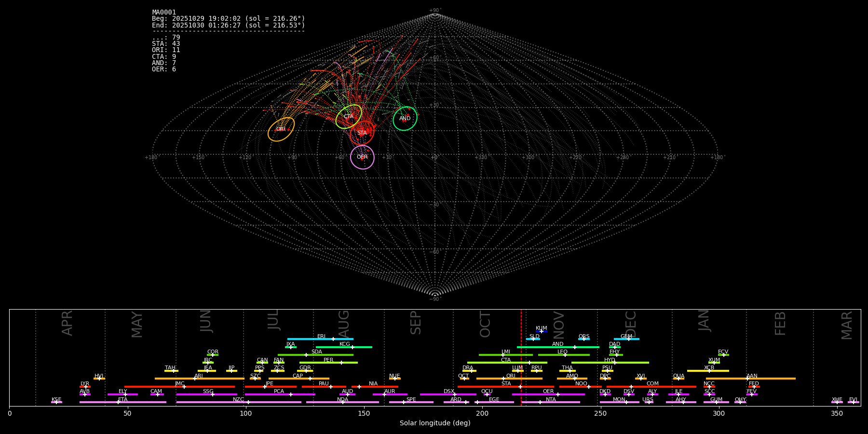Click the 'STA: 43' legend entry
Screen dimensions: 868x434
(x=166, y=44)
